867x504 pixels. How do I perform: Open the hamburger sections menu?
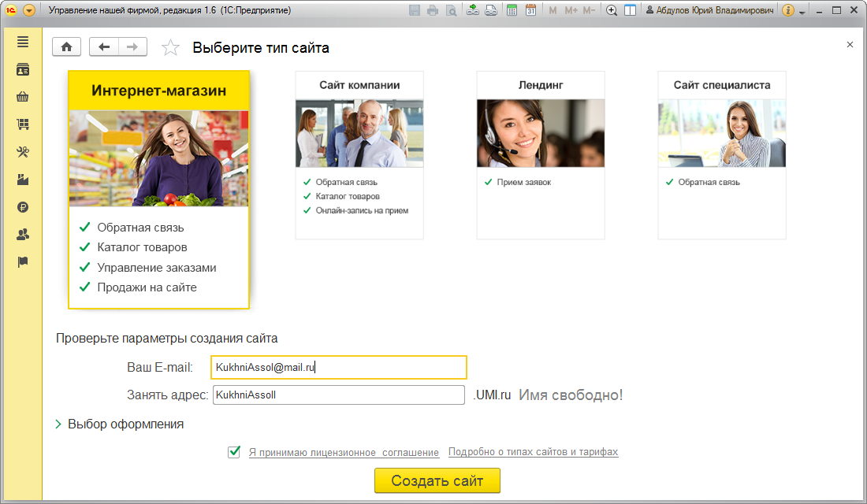tap(23, 42)
